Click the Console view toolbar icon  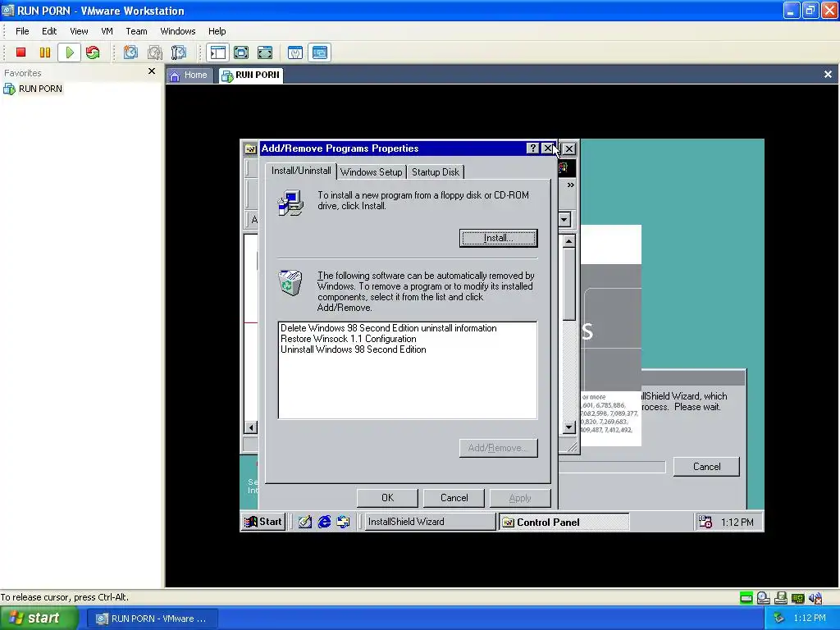(319, 52)
